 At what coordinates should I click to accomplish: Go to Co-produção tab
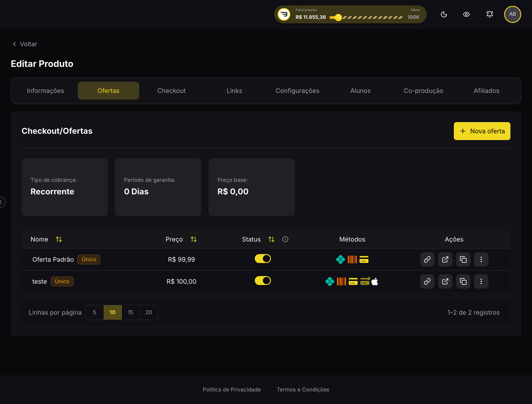(x=423, y=91)
